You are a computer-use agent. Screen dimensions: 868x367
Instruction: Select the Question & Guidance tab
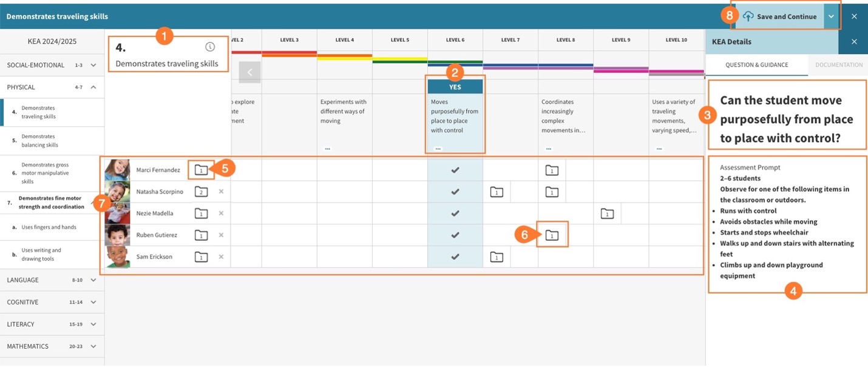(x=756, y=65)
